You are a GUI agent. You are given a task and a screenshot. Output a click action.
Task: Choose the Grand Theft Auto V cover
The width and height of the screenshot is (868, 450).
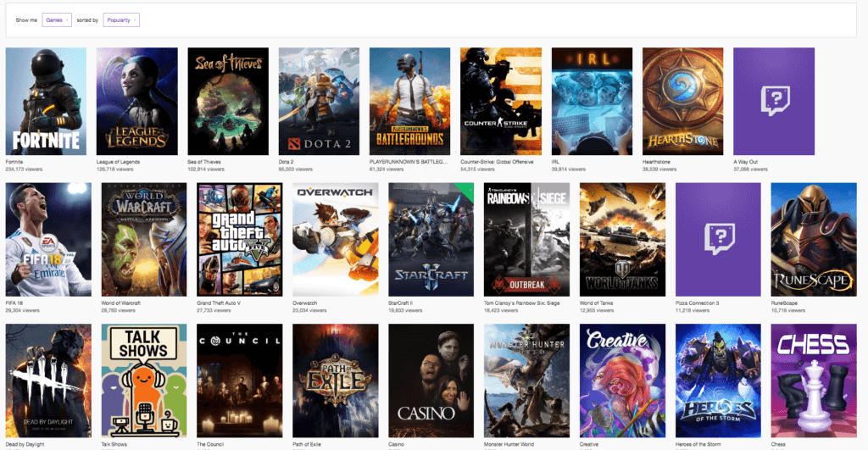240,240
